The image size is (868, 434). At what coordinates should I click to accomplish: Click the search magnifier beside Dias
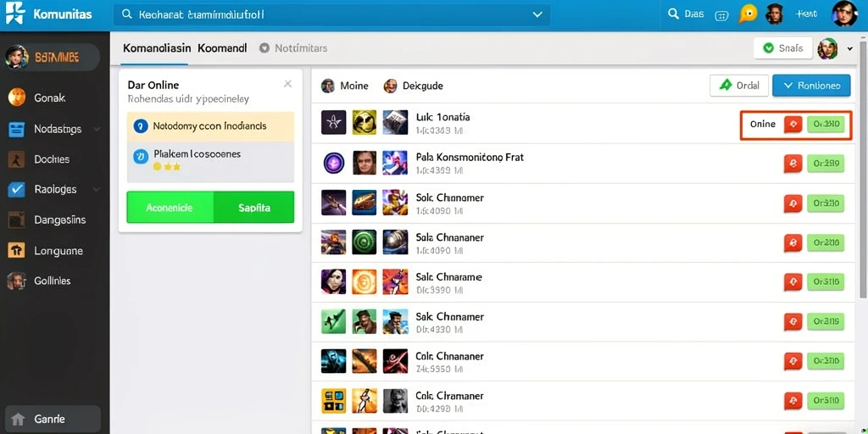click(673, 14)
